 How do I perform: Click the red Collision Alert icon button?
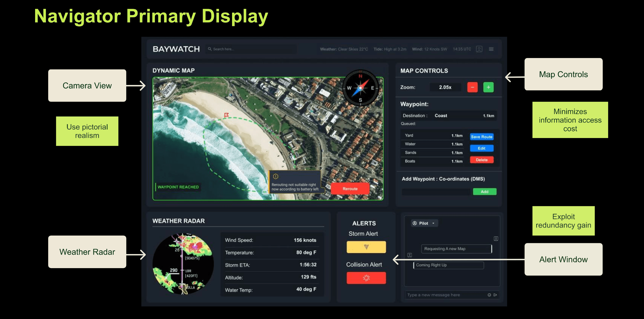pos(366,278)
